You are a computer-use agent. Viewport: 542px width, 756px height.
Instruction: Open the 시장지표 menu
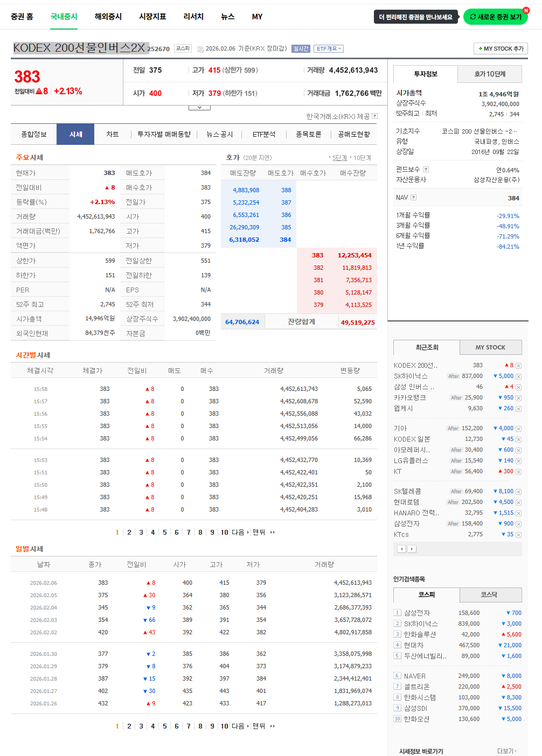pyautogui.click(x=152, y=17)
